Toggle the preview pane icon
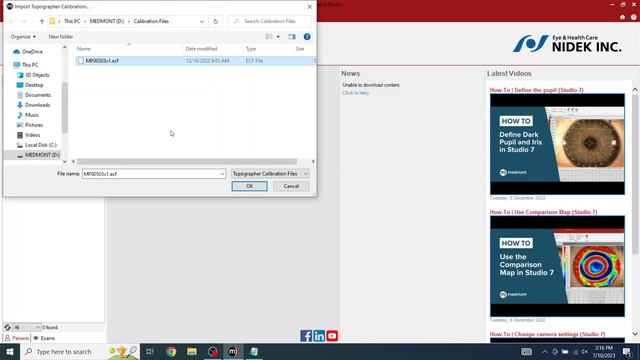640x360 pixels. (292, 37)
